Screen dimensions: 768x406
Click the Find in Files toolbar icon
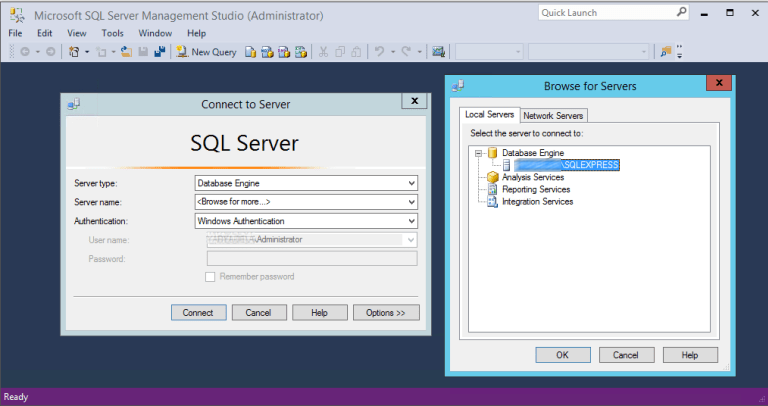[x=666, y=51]
